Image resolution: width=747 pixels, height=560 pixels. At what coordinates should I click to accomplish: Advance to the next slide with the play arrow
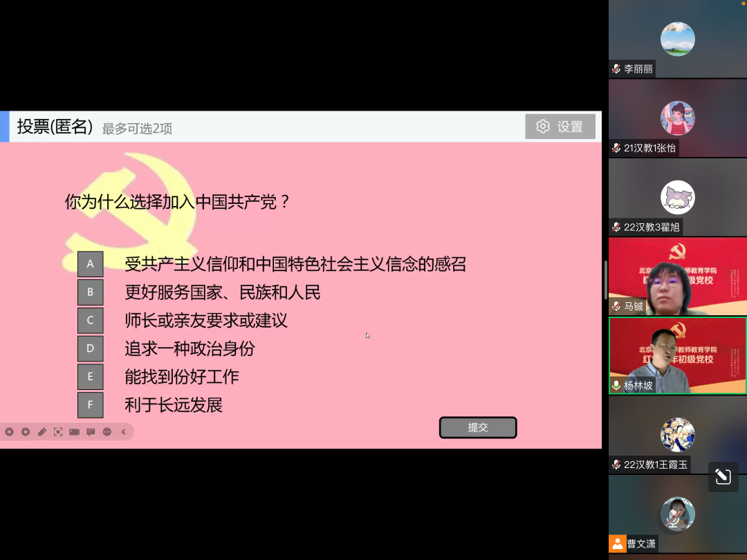tap(26, 432)
